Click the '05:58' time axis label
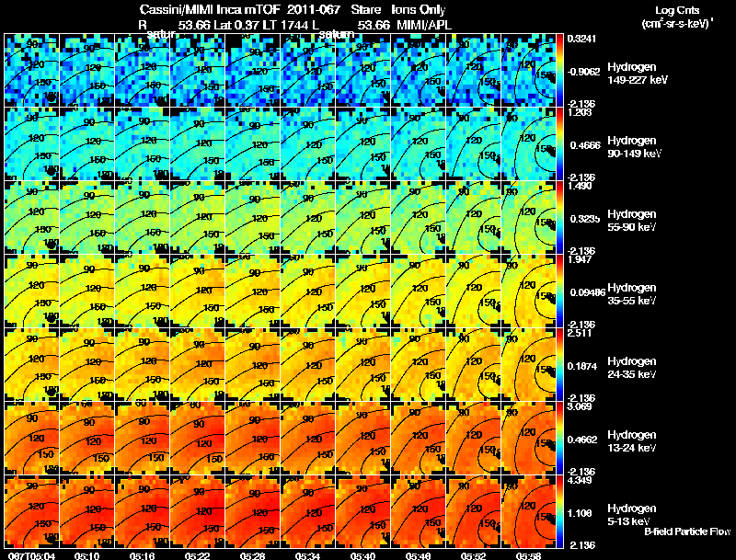 tap(528, 555)
